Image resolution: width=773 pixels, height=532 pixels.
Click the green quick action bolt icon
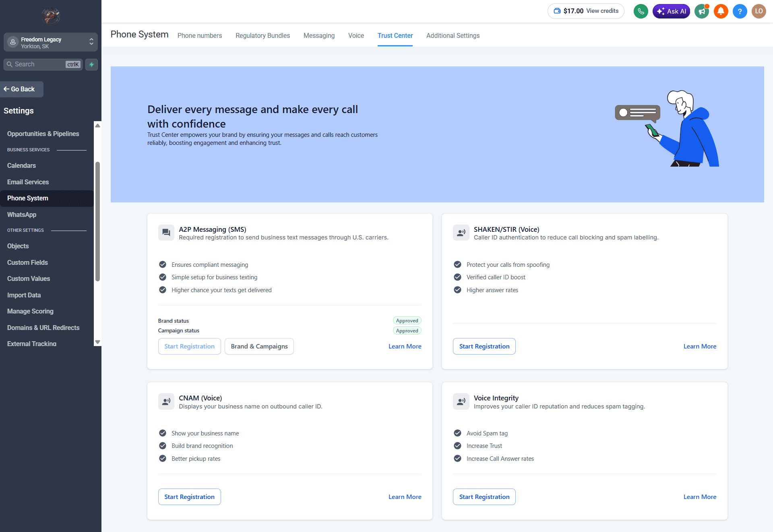click(x=91, y=64)
